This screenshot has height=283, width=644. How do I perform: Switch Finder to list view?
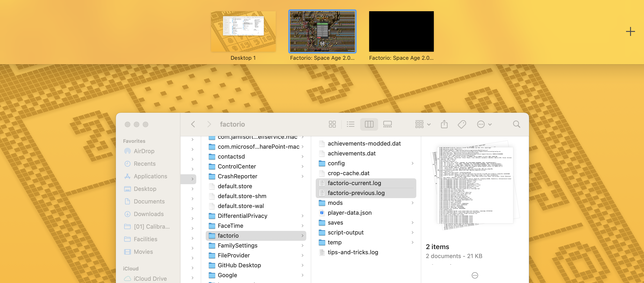tap(351, 124)
